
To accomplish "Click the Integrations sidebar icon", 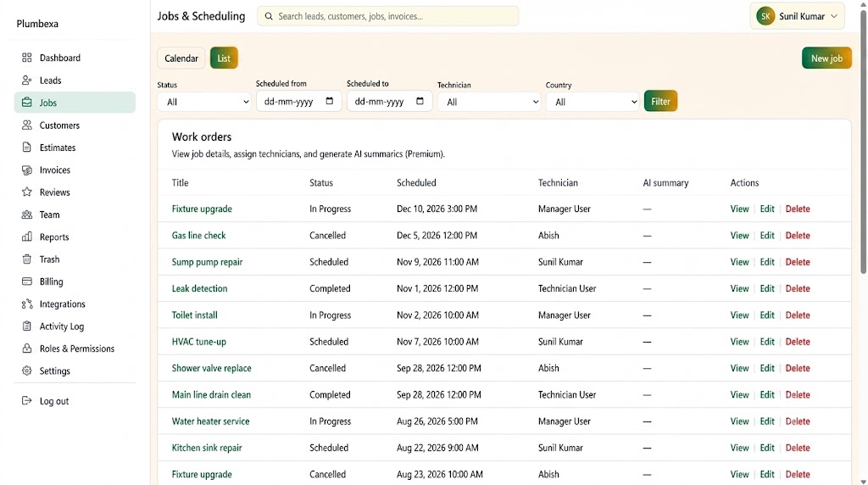I will (x=26, y=304).
